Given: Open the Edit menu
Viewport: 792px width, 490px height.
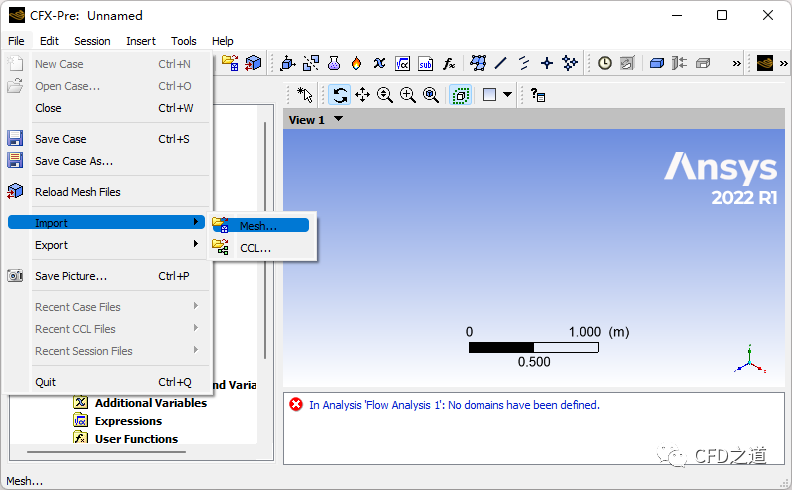Looking at the screenshot, I should (x=50, y=41).
